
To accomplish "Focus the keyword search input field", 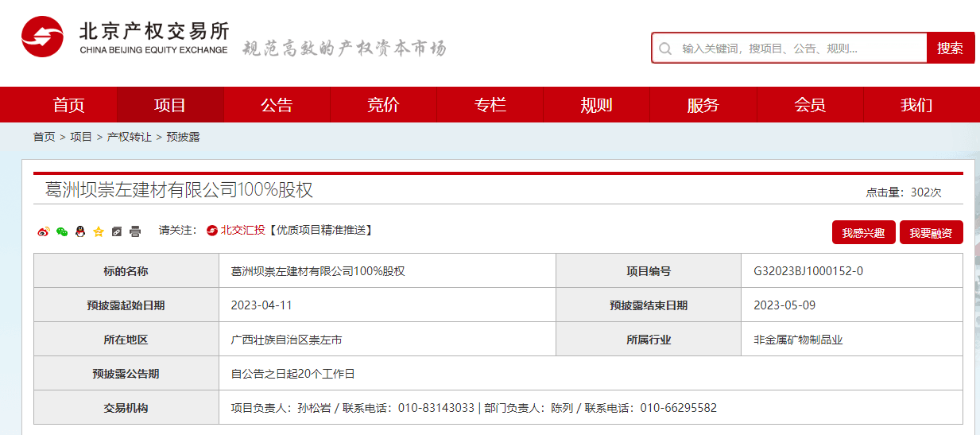I will (799, 49).
